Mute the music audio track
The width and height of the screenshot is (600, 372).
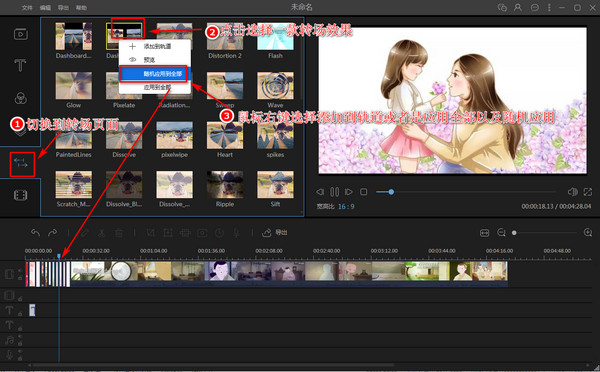20,336
